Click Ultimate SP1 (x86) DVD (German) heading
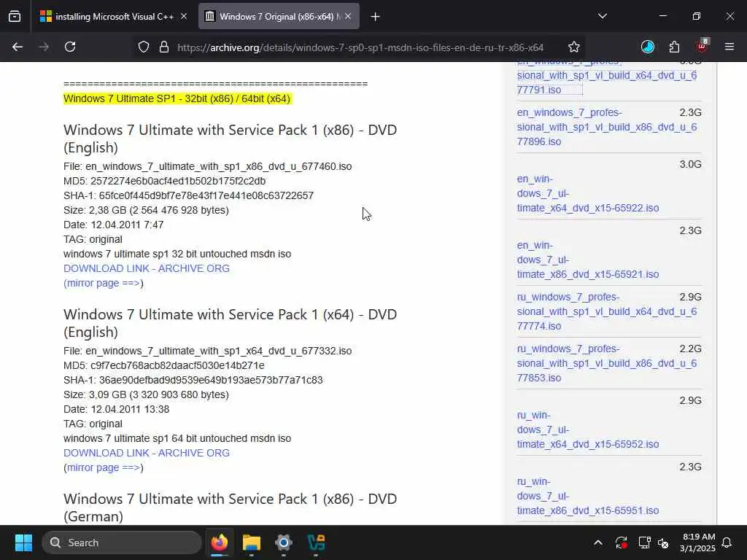The width and height of the screenshot is (747, 560). (230, 507)
